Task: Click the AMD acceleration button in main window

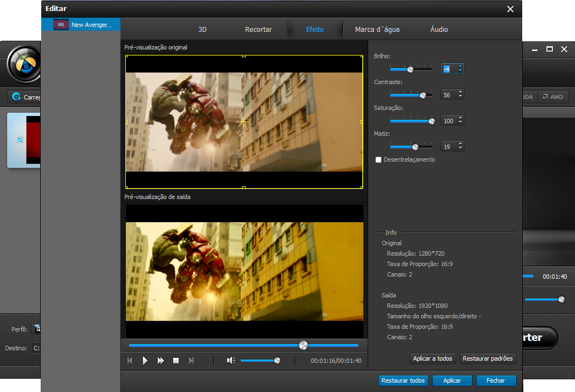Action: click(553, 97)
